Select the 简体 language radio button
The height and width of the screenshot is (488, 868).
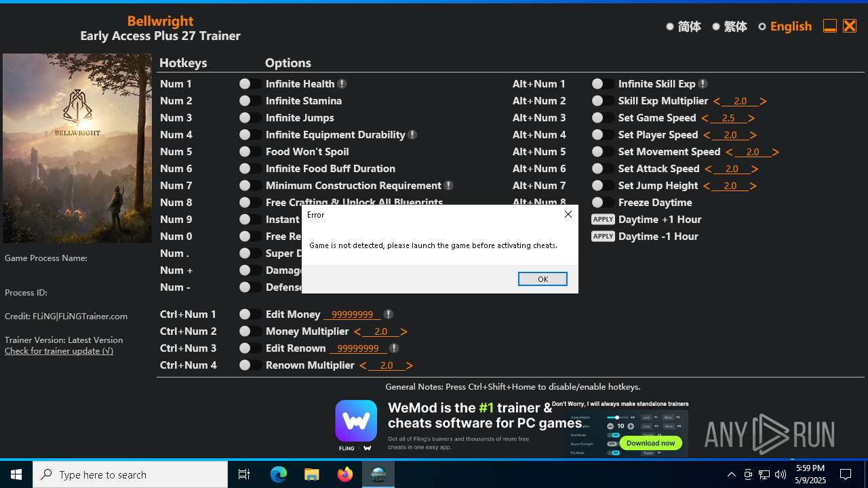point(670,26)
